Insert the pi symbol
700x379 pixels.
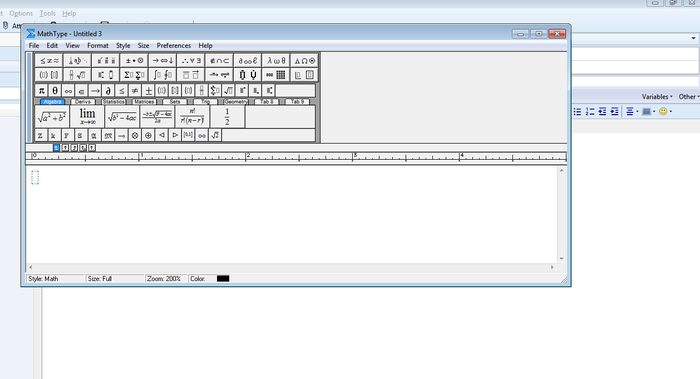42,91
